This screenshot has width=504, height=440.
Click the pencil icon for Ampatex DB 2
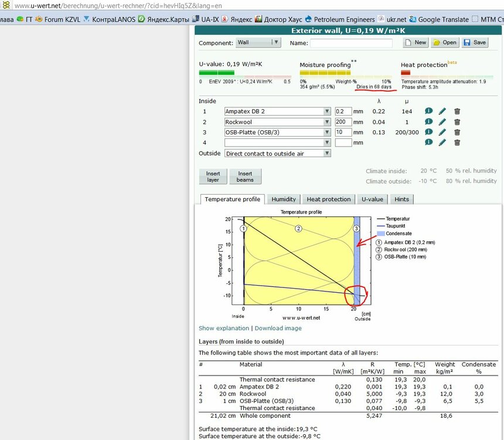[x=442, y=111]
